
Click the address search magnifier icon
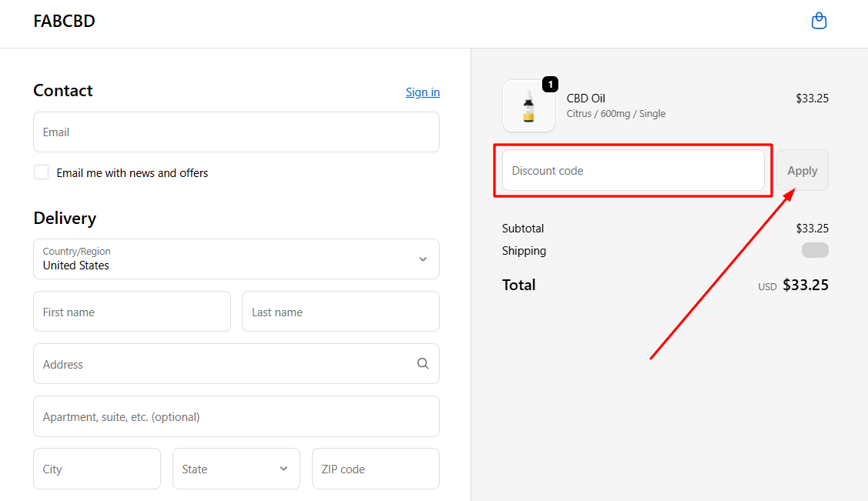[423, 363]
